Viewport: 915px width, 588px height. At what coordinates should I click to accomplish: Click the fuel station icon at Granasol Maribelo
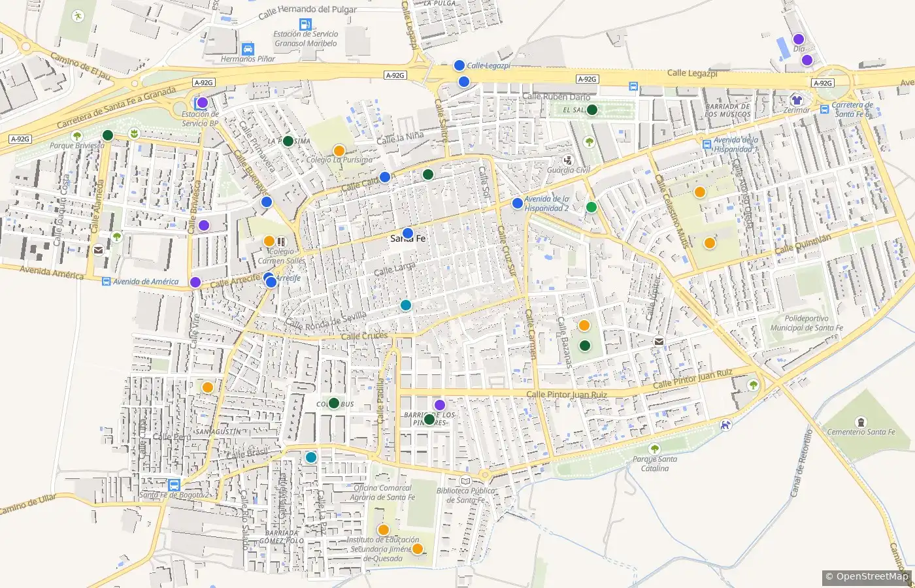tap(306, 25)
